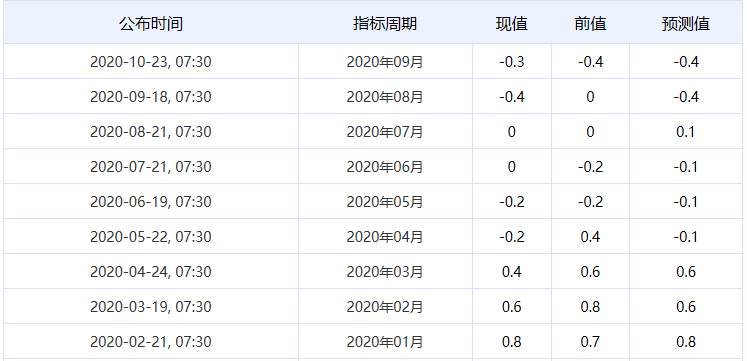The height and width of the screenshot is (361, 747).
Task: Pick the 预测值 -0.4 in the 2020年08月 row
Action: click(686, 97)
